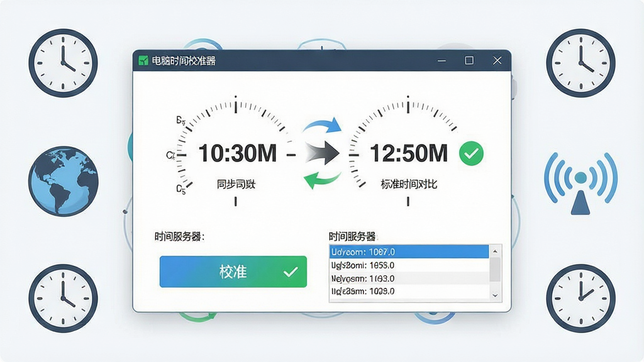Click the server list scroll-up arrow
Screen dimensions: 644x362
pyautogui.click(x=496, y=251)
